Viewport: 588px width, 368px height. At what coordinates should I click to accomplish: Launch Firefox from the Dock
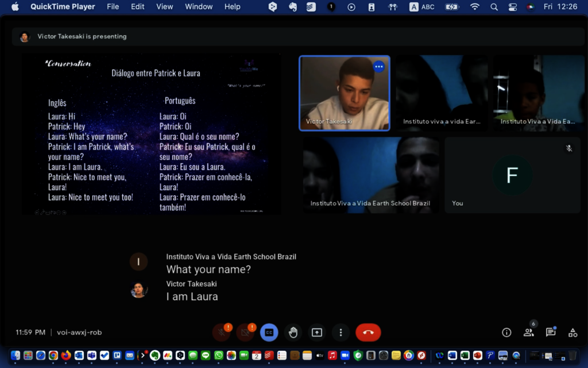(66, 355)
